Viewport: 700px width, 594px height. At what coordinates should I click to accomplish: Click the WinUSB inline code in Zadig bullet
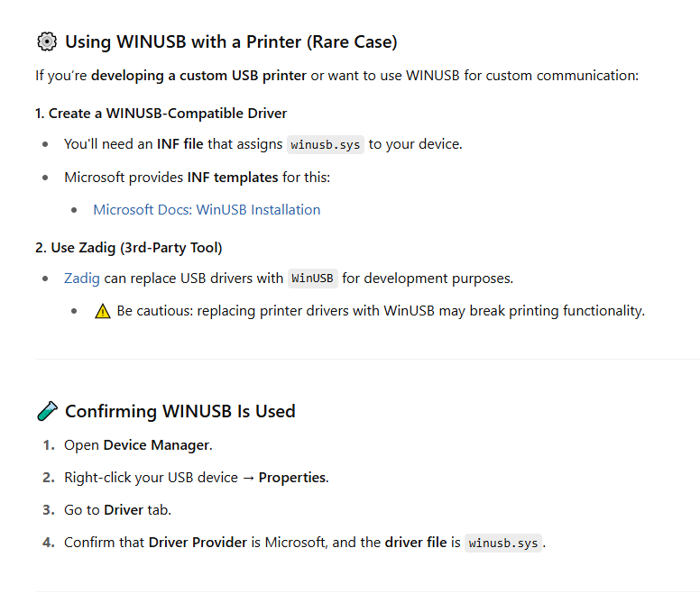tap(312, 279)
